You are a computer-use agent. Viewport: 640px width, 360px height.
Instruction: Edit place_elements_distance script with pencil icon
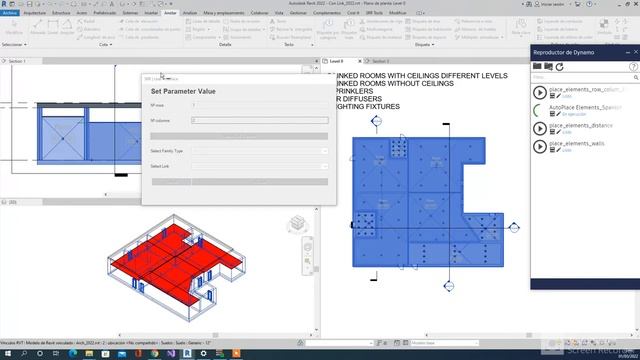(558, 132)
